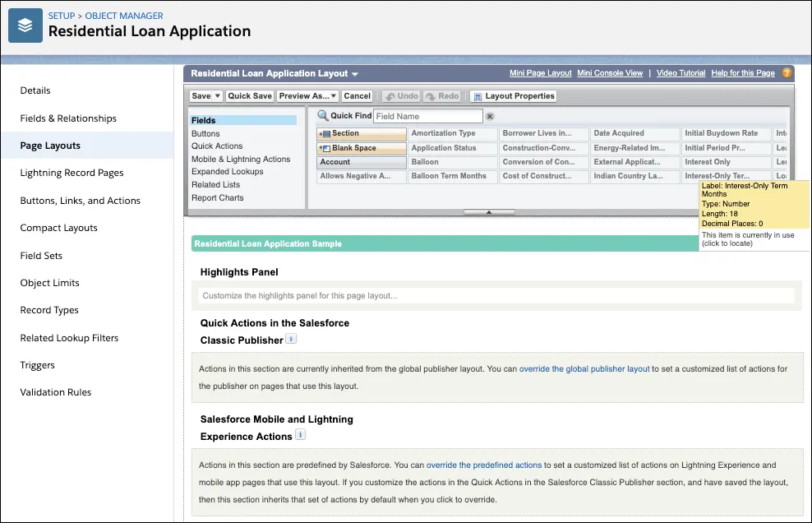The width and height of the screenshot is (812, 523).
Task: Open Related Lookup Filters in the sidebar
Action: coord(69,338)
